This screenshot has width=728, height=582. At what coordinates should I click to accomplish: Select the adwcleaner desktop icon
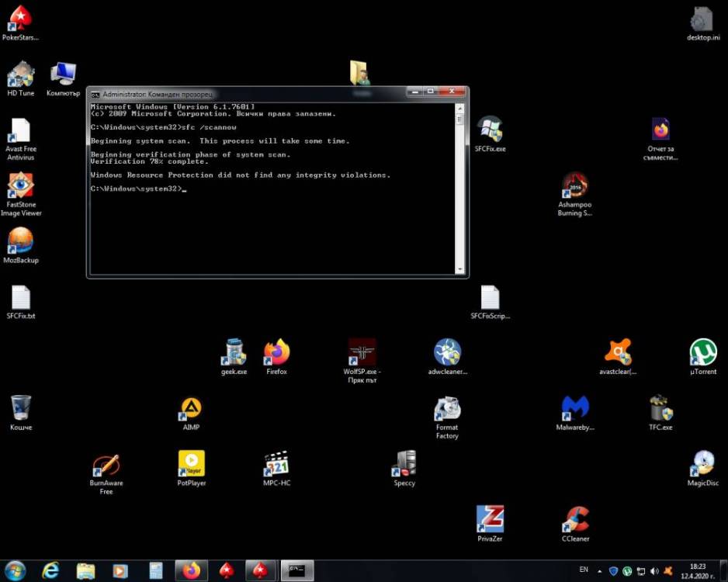448,357
